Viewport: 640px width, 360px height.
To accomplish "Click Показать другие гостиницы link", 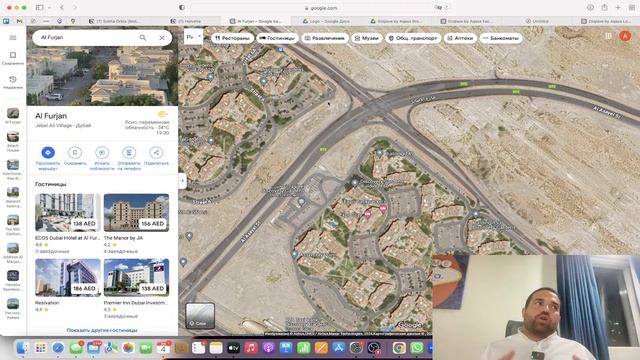I will tap(102, 330).
